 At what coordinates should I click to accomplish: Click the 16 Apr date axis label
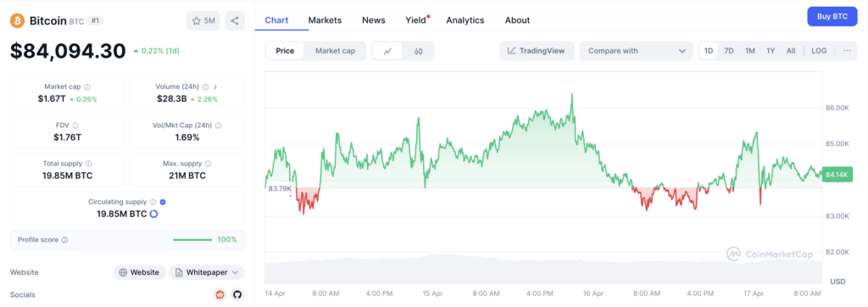593,293
